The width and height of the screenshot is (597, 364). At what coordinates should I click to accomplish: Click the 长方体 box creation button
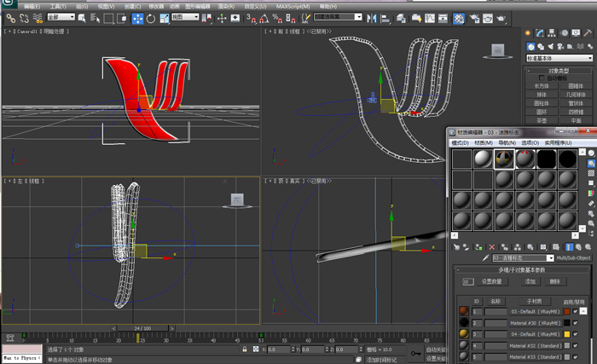click(542, 85)
